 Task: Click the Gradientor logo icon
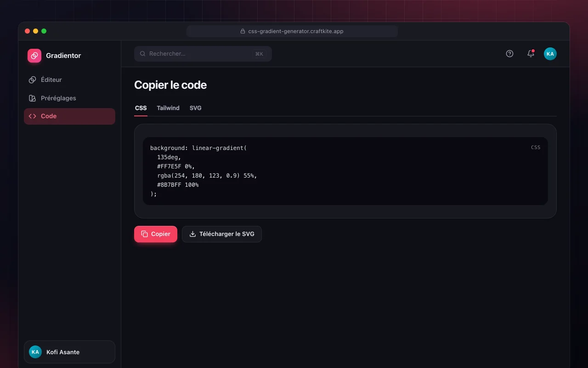tap(34, 56)
